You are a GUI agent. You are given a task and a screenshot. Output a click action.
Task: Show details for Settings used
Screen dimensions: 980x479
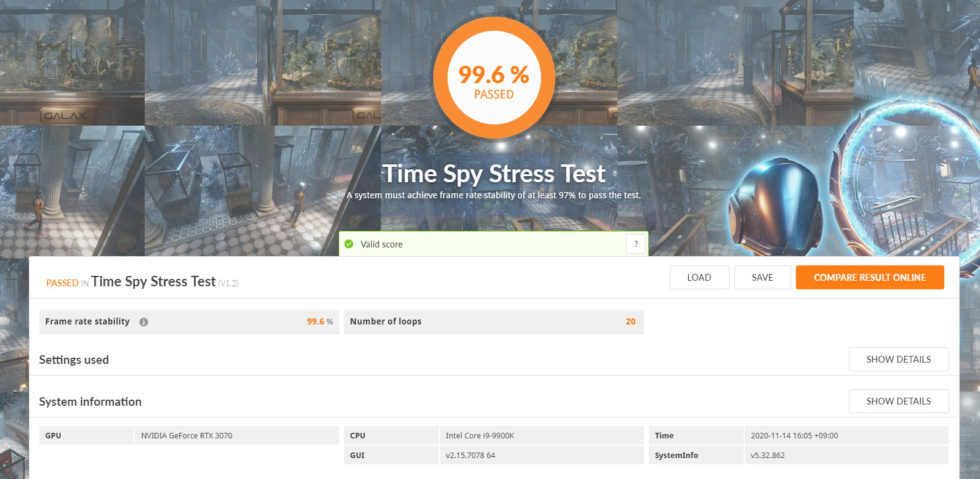(899, 360)
